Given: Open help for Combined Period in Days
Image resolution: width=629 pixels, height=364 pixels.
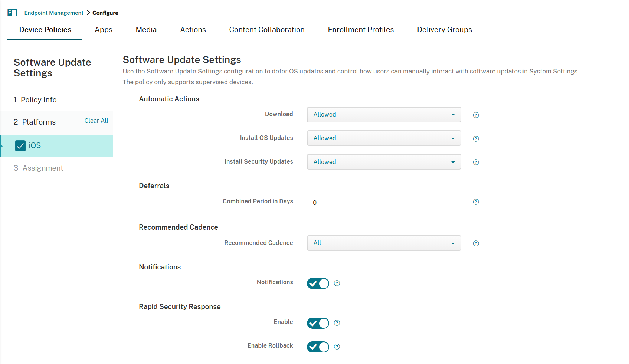Looking at the screenshot, I should [476, 202].
